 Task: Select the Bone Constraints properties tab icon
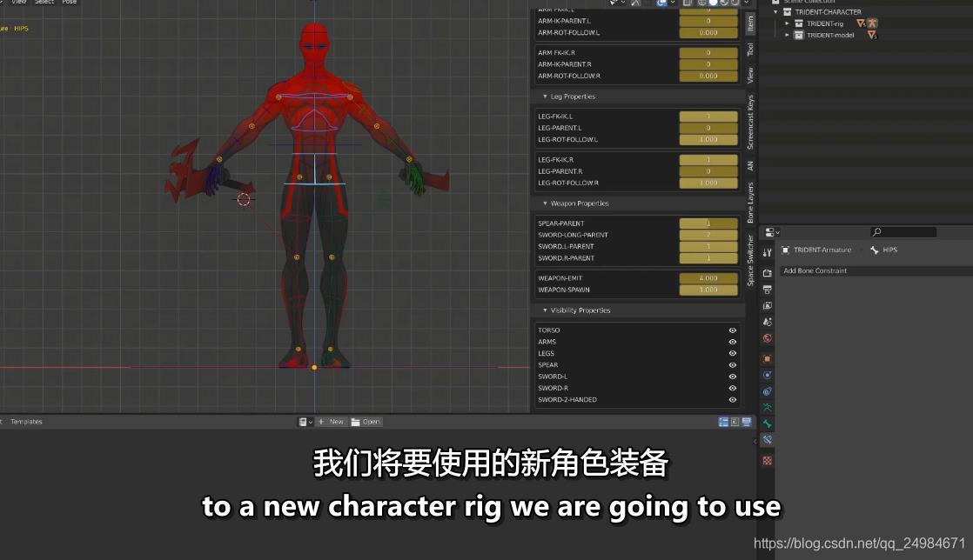click(x=767, y=440)
